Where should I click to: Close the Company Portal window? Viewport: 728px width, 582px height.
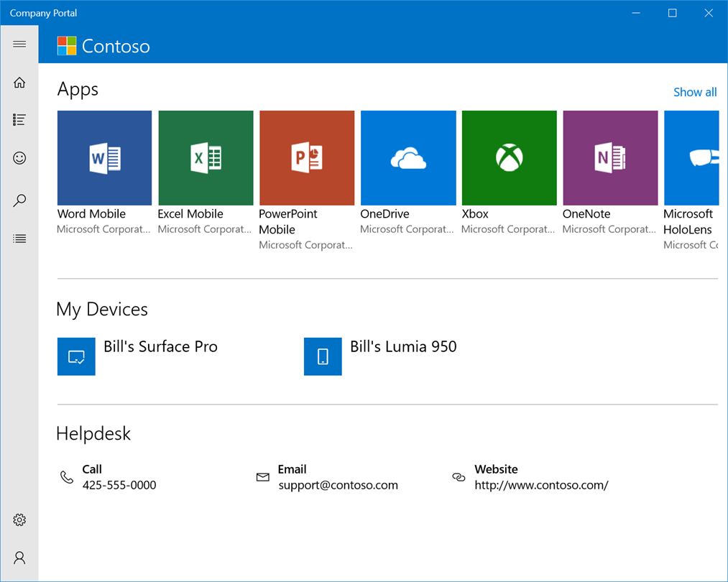(709, 13)
